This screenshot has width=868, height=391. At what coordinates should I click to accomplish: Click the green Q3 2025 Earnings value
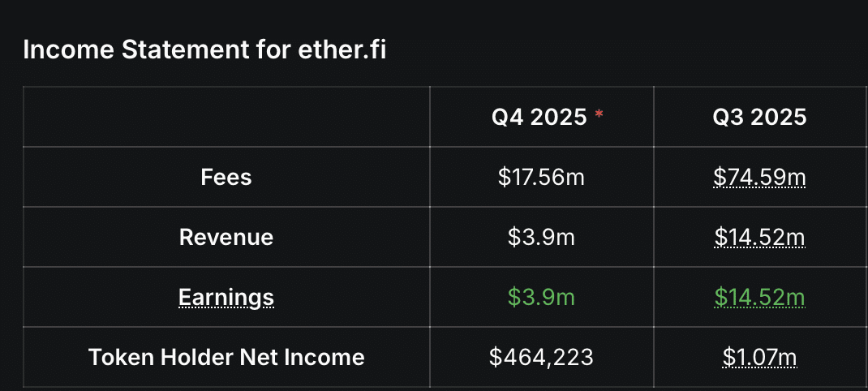(x=759, y=297)
